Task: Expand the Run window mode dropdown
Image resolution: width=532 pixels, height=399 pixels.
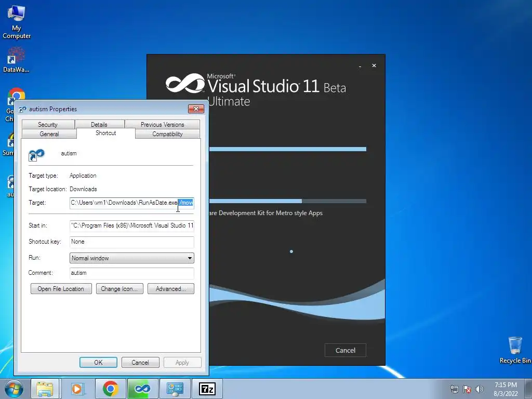Action: coord(131,258)
